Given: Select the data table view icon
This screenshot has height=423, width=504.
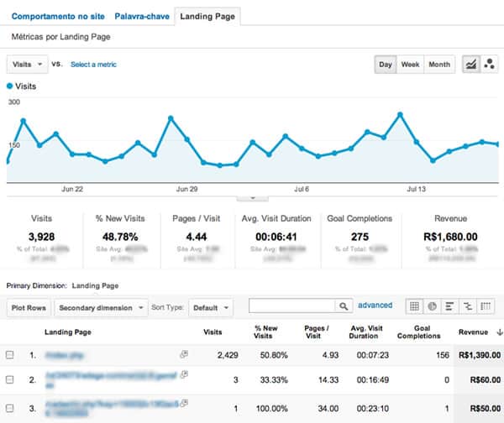Looking at the screenshot, I should (x=414, y=306).
